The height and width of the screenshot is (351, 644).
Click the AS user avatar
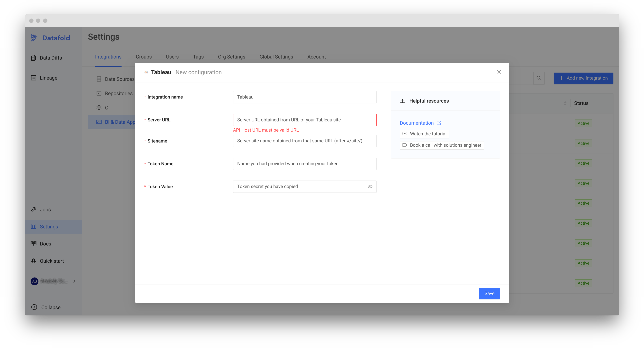pyautogui.click(x=34, y=281)
